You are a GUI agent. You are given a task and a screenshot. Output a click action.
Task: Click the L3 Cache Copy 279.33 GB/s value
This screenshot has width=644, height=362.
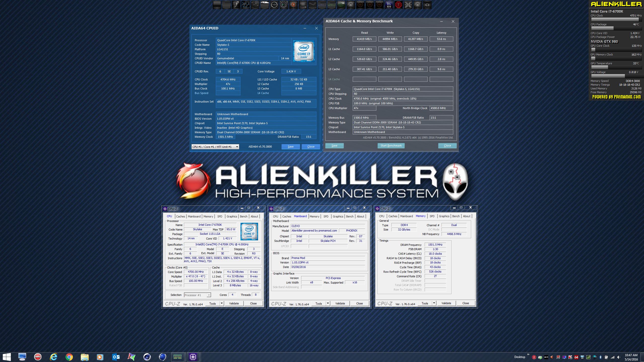click(416, 69)
